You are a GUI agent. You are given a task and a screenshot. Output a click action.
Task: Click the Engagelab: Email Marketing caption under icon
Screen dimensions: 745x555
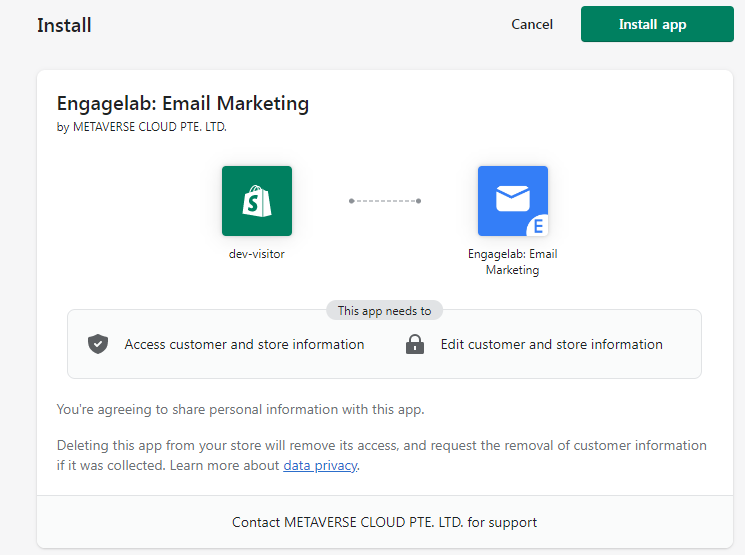[513, 262]
